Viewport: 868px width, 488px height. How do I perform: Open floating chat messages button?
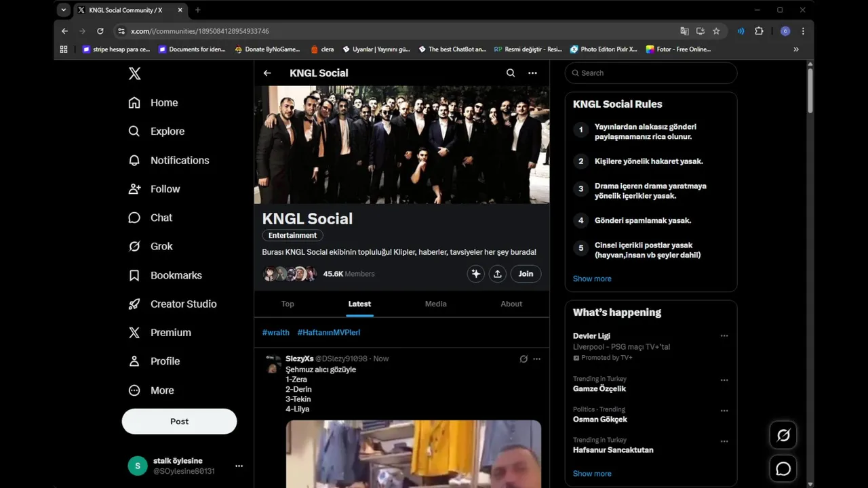(x=783, y=468)
